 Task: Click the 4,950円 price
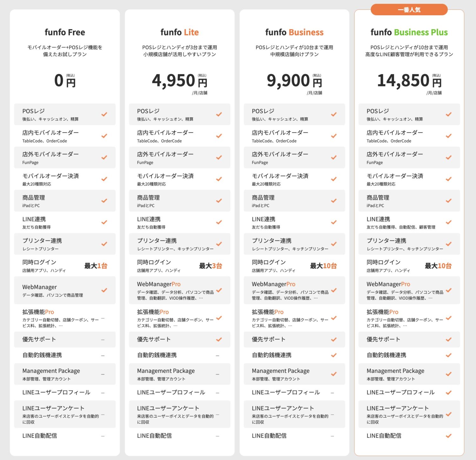(179, 81)
